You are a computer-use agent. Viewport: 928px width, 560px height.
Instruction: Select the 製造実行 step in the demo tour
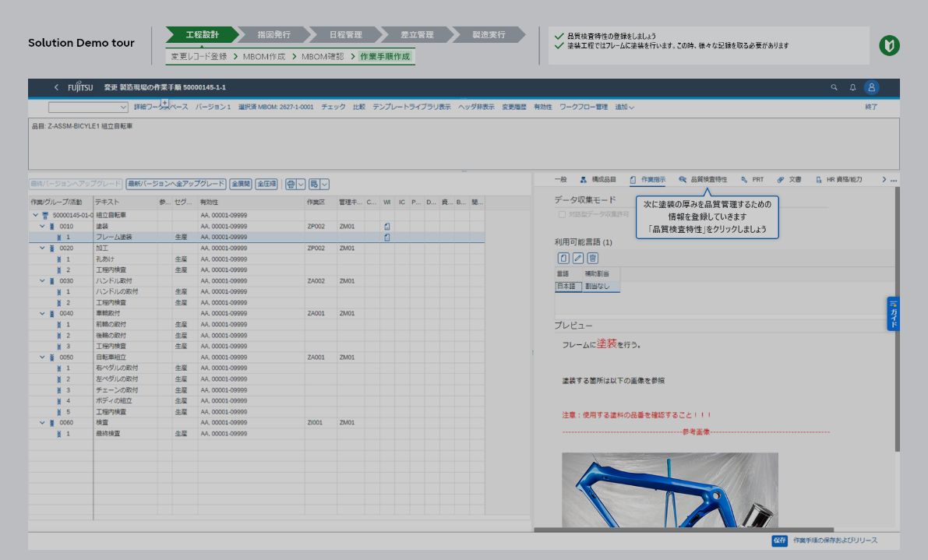pyautogui.click(x=489, y=35)
